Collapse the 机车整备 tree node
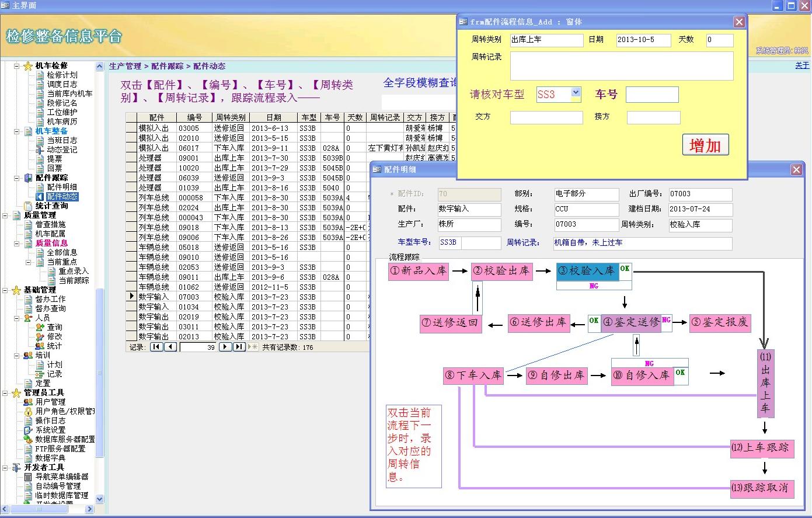The image size is (812, 518). 17,131
